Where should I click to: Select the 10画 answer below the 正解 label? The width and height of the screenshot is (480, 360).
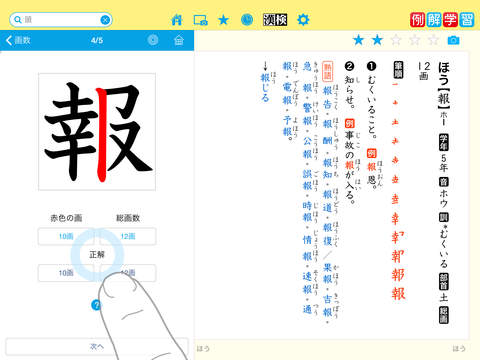pyautogui.click(x=66, y=273)
